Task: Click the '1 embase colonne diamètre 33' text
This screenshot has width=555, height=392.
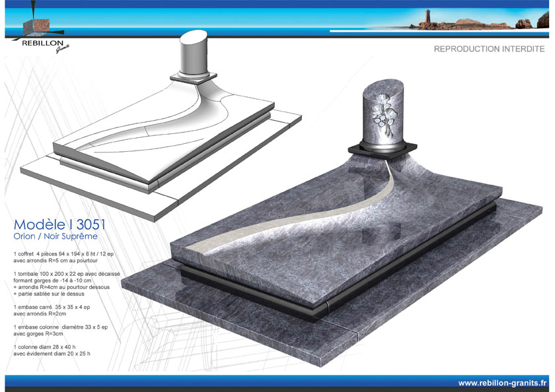Action: coord(60,327)
